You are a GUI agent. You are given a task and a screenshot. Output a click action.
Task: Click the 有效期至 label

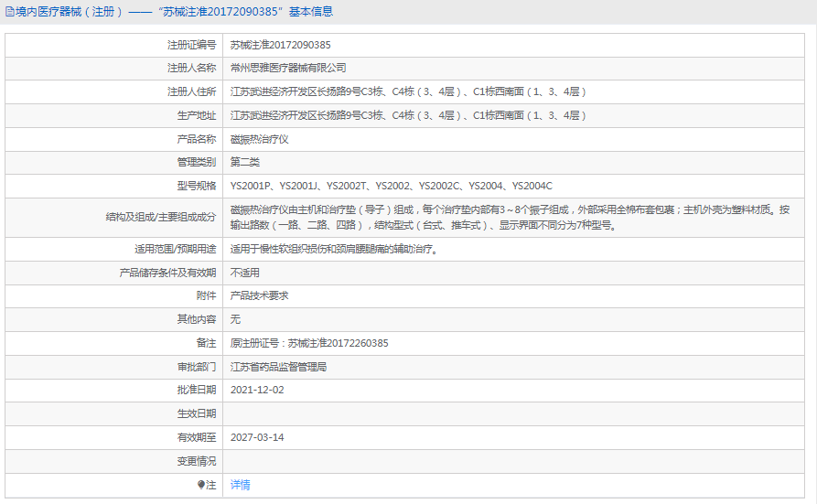tap(196, 437)
